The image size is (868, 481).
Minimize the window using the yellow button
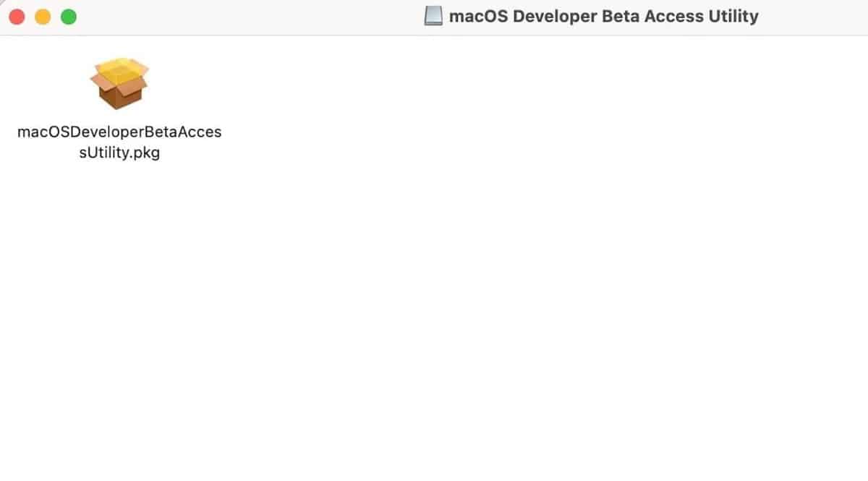tap(43, 17)
